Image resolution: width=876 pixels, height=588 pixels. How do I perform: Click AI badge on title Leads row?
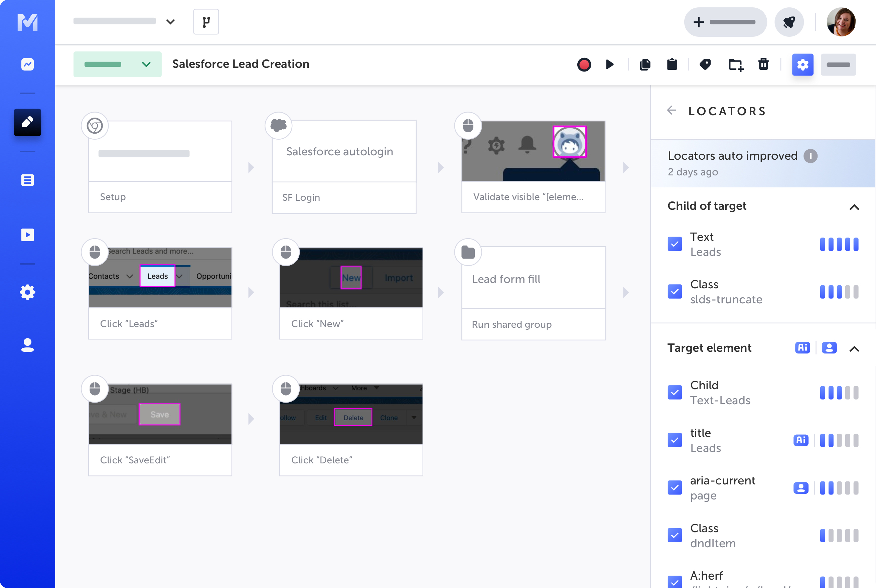801,440
